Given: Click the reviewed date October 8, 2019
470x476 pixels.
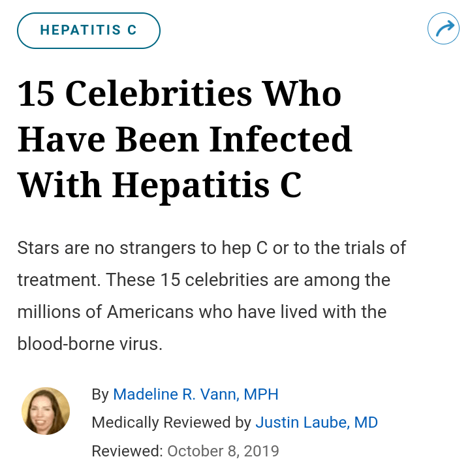Looking at the screenshot, I should tap(223, 451).
